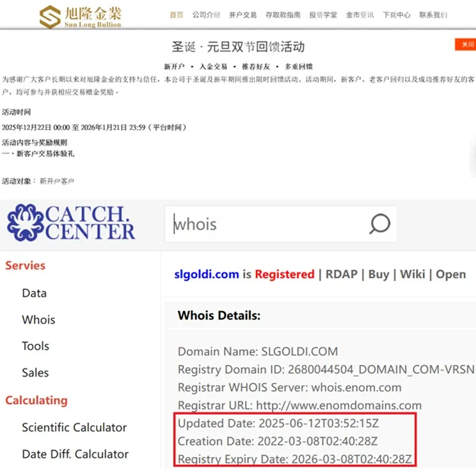This screenshot has height=470, width=476.
Task: Select Data in the sidebar
Action: 35,293
